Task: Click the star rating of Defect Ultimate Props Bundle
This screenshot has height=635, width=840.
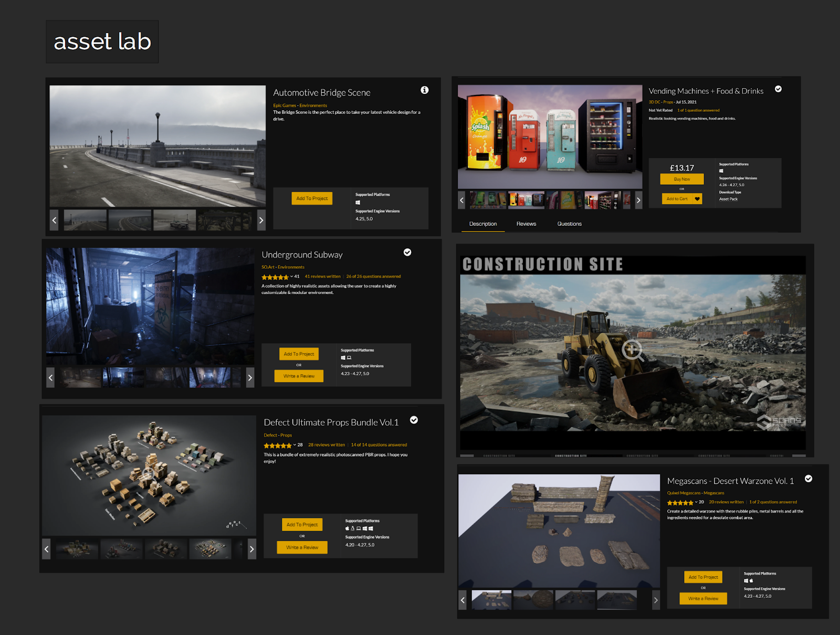Action: point(277,446)
